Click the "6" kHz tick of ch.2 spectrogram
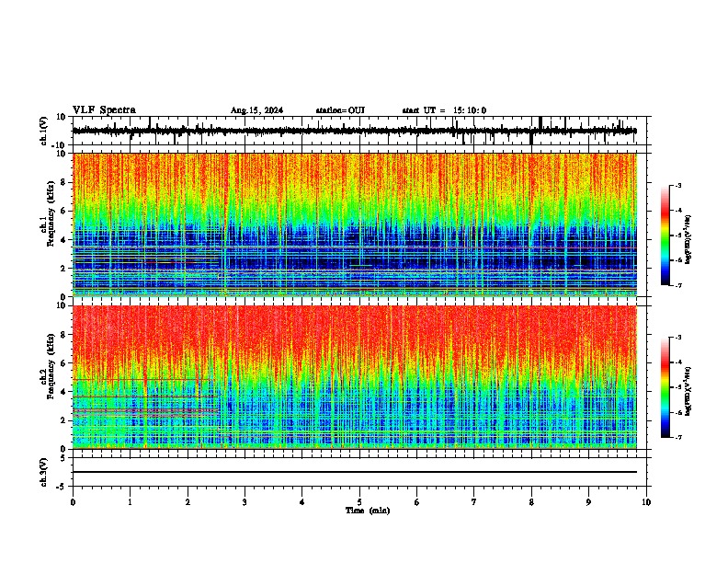Screen dimensions: 728x563 coord(63,363)
